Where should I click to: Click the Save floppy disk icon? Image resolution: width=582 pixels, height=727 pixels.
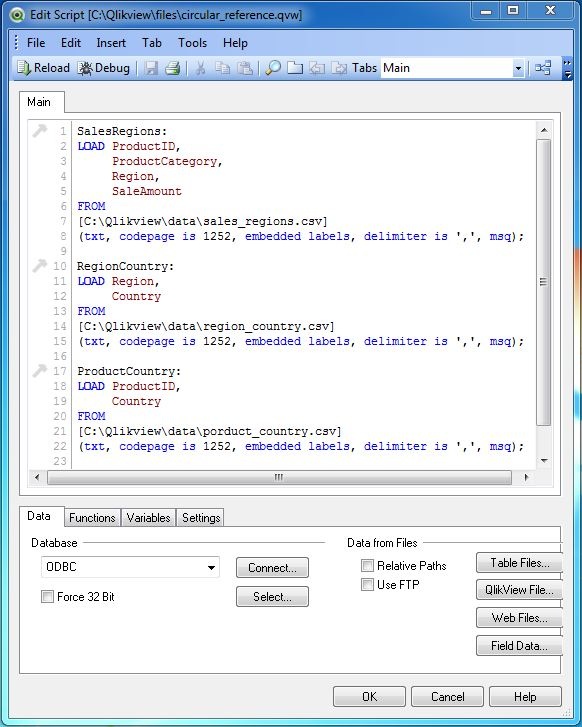151,68
